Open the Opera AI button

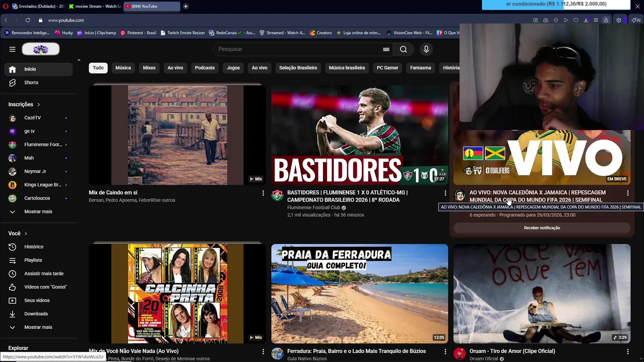[635, 20]
